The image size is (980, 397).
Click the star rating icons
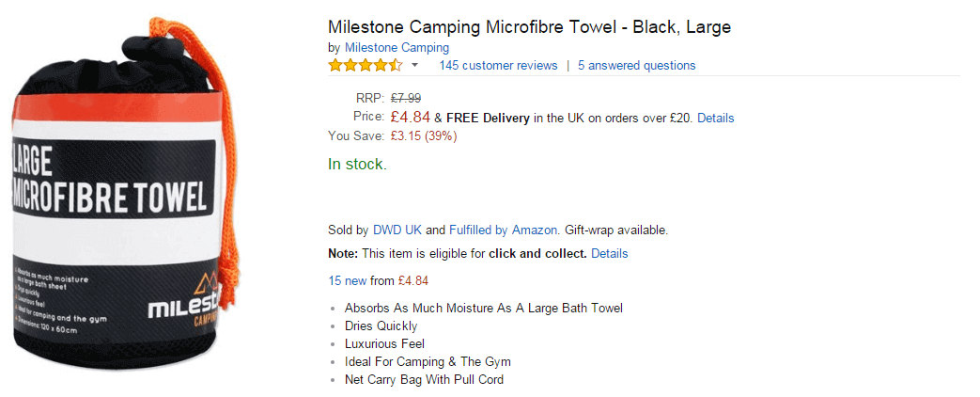point(366,65)
